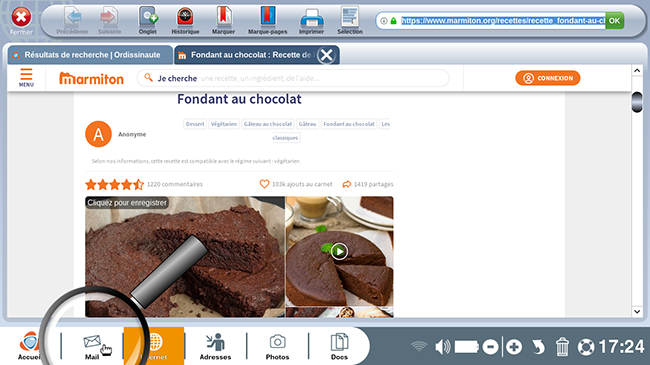
Task: Click the 1419 partages share icon
Action: point(347,184)
